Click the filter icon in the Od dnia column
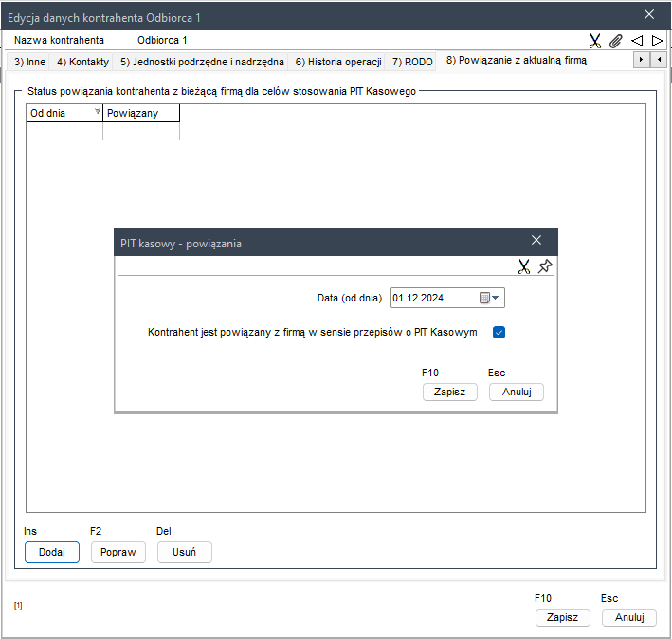 (98, 111)
